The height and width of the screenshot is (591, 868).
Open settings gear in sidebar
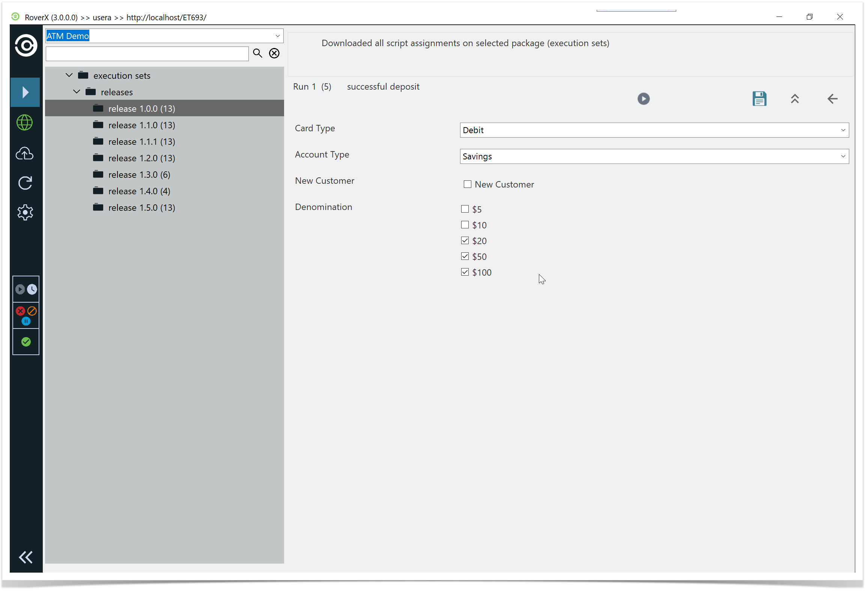(25, 213)
